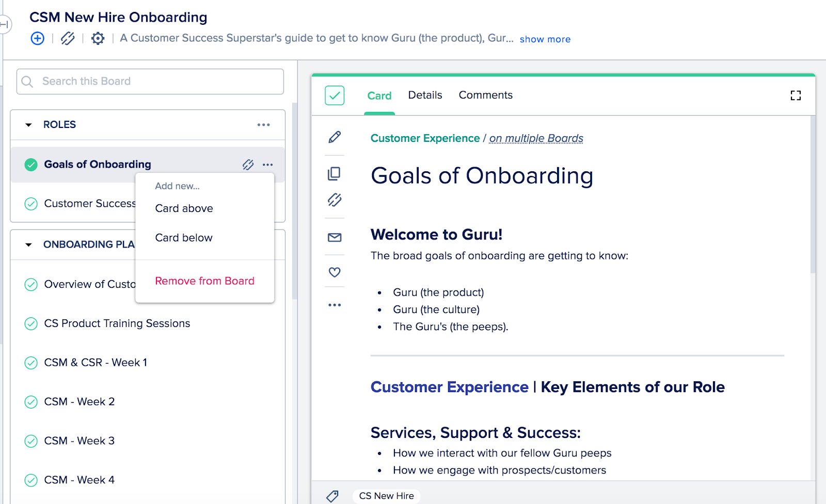
Task: Click the blue plus add icon under the board title
Action: pyautogui.click(x=38, y=38)
